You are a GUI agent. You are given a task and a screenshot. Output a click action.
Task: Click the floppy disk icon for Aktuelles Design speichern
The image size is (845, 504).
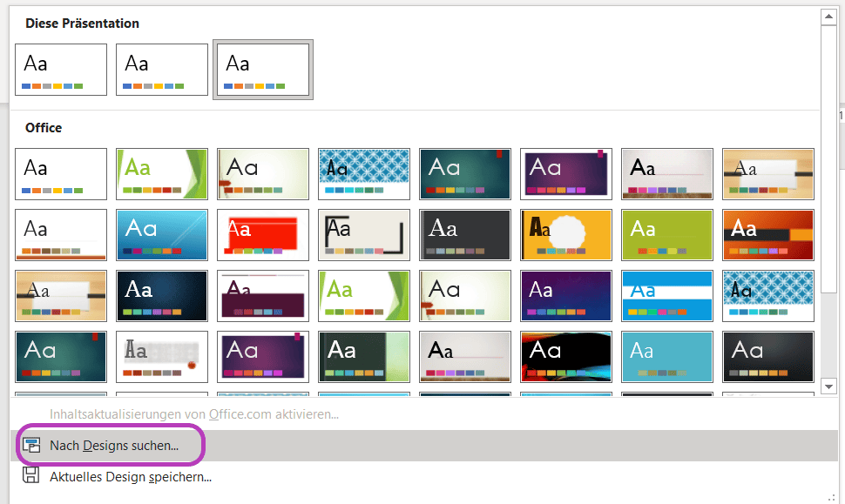31,476
